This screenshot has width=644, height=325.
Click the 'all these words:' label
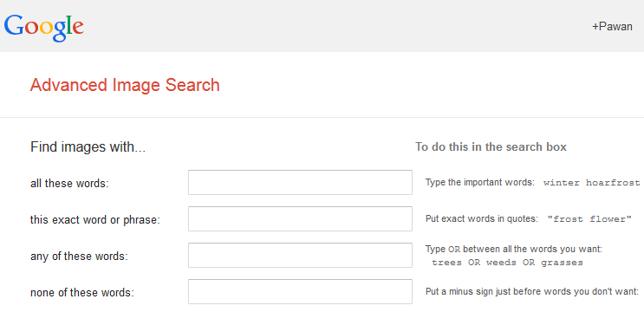(69, 183)
